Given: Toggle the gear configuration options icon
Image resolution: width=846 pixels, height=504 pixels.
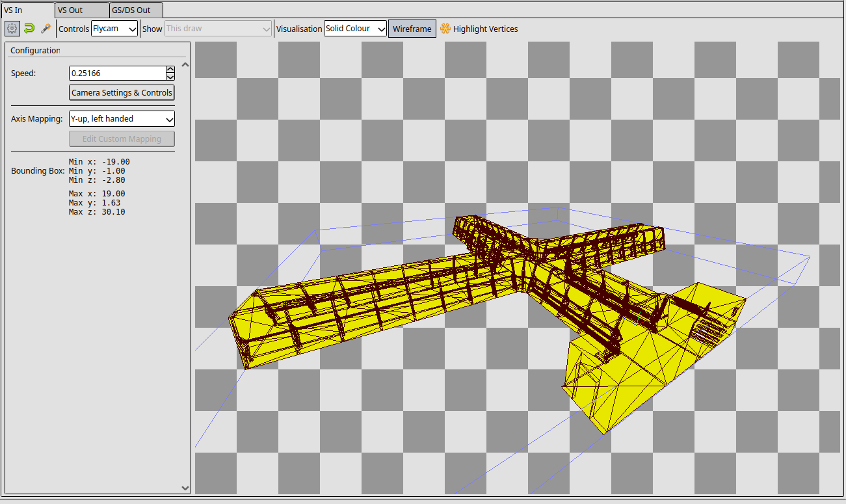Looking at the screenshot, I should [x=12, y=29].
